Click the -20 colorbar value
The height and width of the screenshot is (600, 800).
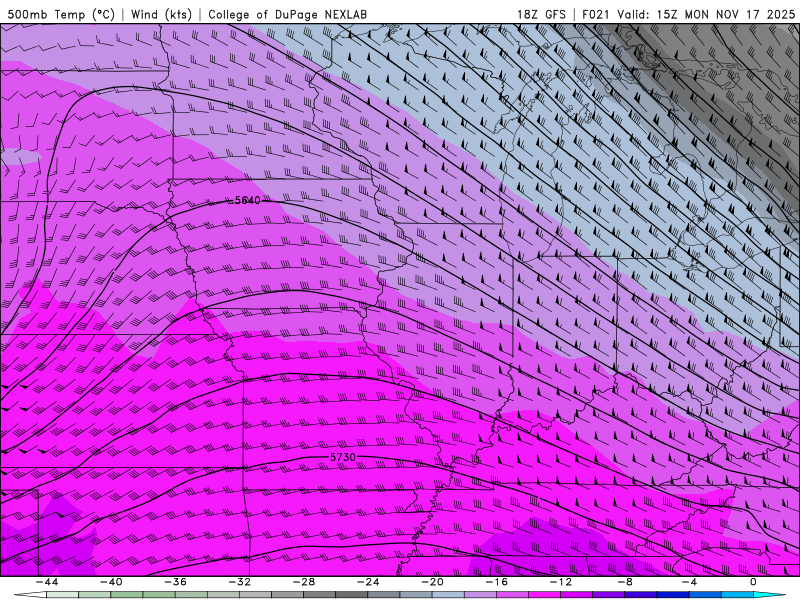tap(433, 582)
